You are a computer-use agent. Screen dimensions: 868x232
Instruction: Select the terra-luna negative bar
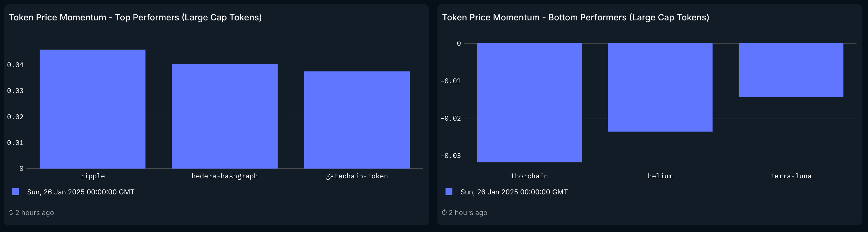(x=791, y=70)
